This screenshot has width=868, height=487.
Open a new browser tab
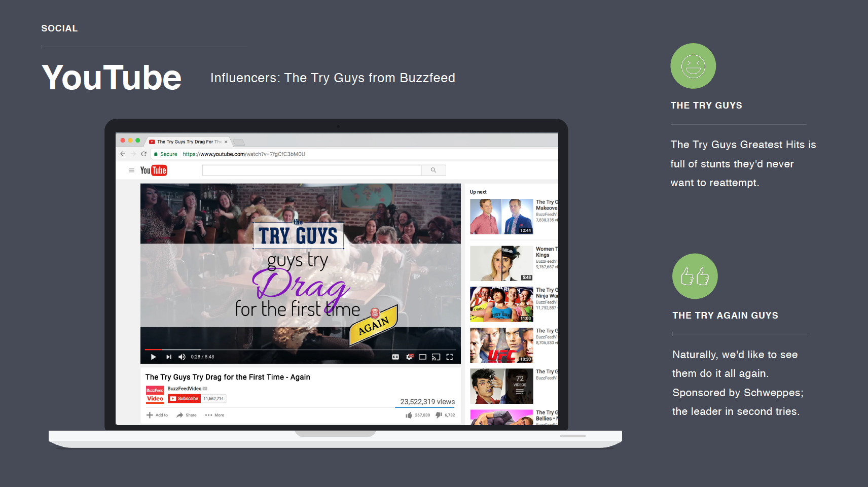click(239, 143)
